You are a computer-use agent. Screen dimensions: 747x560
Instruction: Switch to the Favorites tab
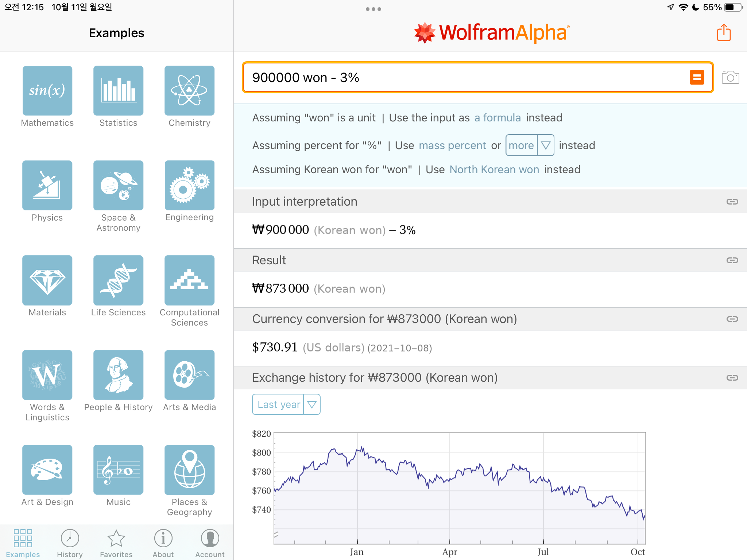116,543
